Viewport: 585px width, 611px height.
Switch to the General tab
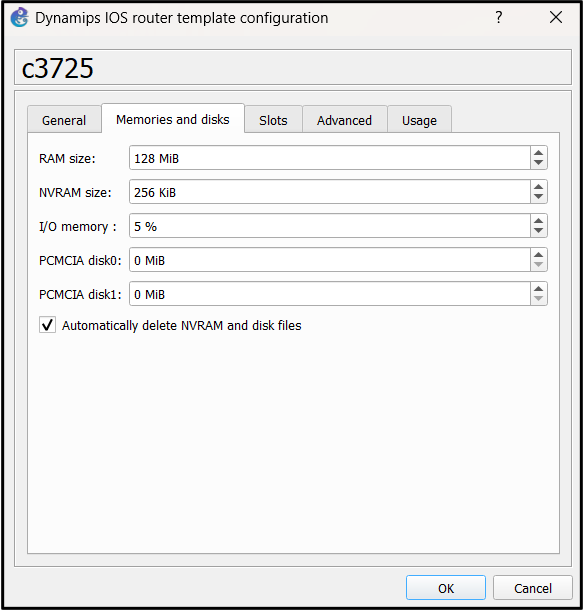coord(64,120)
